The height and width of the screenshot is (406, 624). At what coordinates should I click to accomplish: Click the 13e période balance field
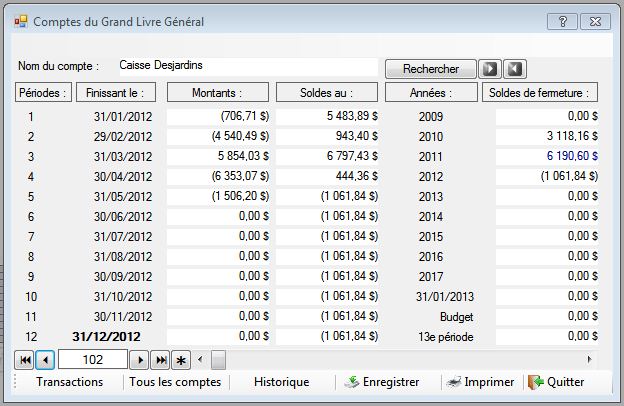(547, 336)
